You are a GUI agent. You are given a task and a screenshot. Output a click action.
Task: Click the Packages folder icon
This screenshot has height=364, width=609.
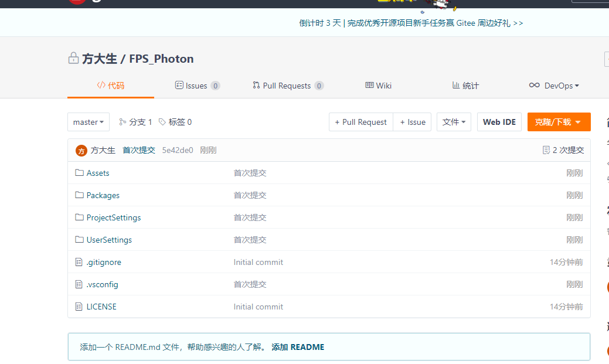(79, 195)
